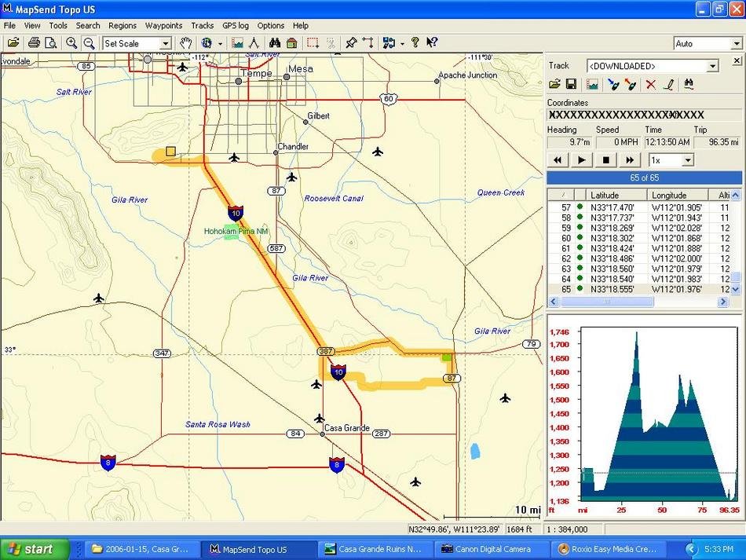Open the Auto dropdown in toolbar
This screenshot has width=746, height=560.
click(x=736, y=44)
